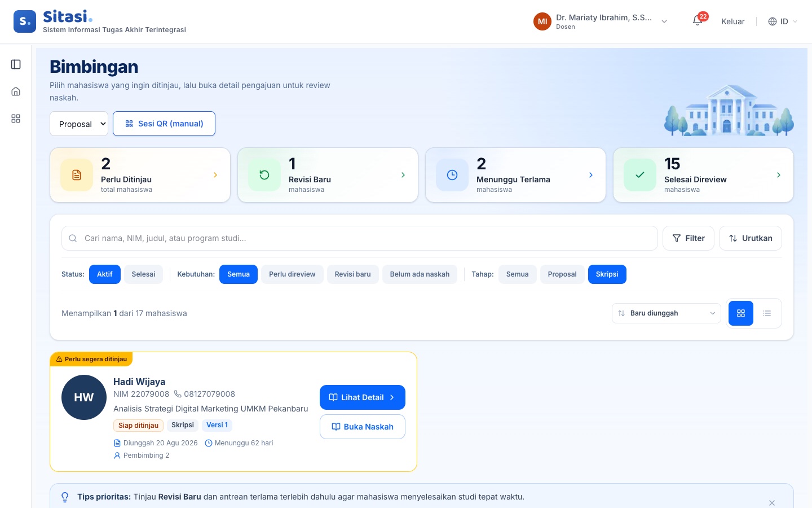Click the phone icon beside 08127079008
812x508 pixels.
pyautogui.click(x=178, y=394)
